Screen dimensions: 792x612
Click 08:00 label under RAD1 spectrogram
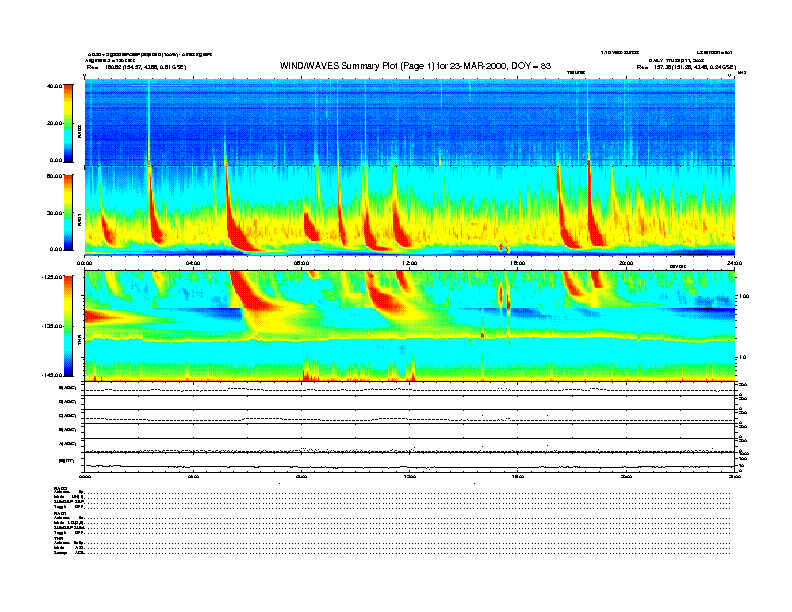pyautogui.click(x=301, y=263)
